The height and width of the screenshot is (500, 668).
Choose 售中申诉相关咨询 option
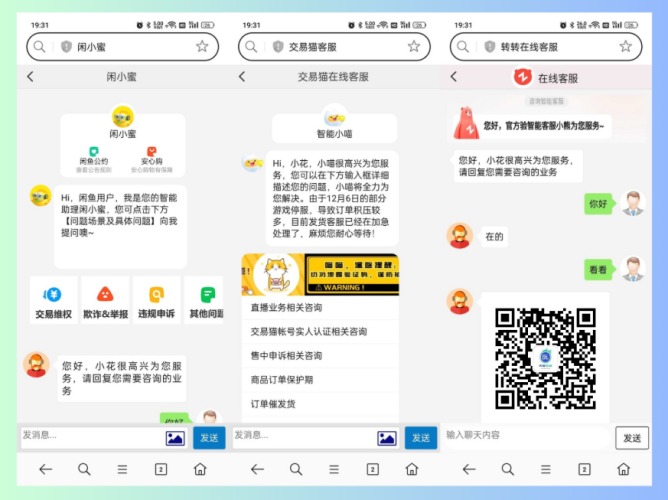(x=320, y=356)
